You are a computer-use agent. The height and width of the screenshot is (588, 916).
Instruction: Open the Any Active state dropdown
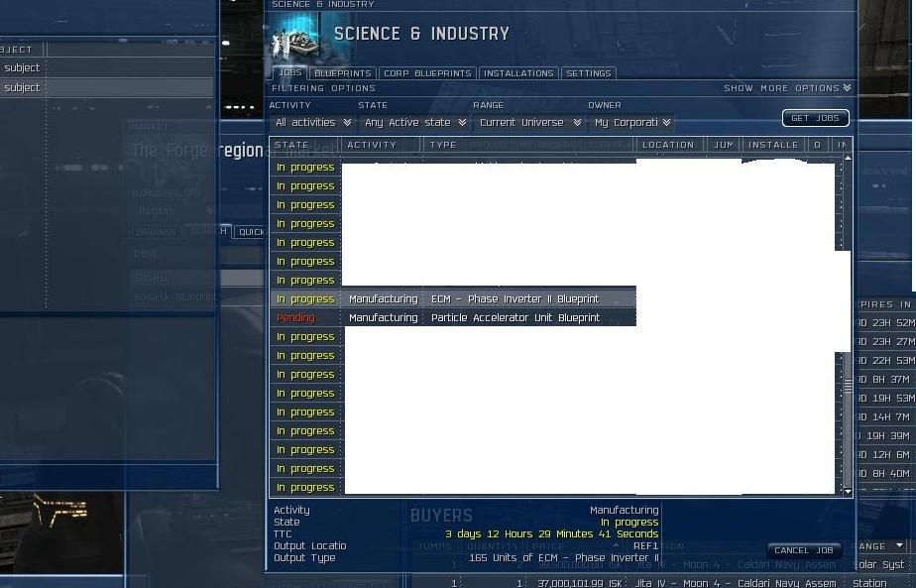tap(414, 122)
